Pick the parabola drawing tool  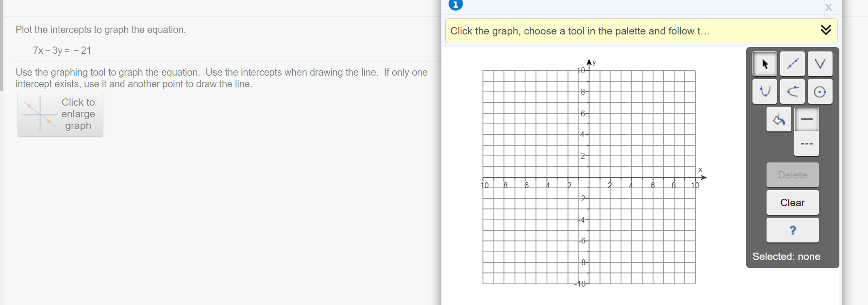click(765, 91)
